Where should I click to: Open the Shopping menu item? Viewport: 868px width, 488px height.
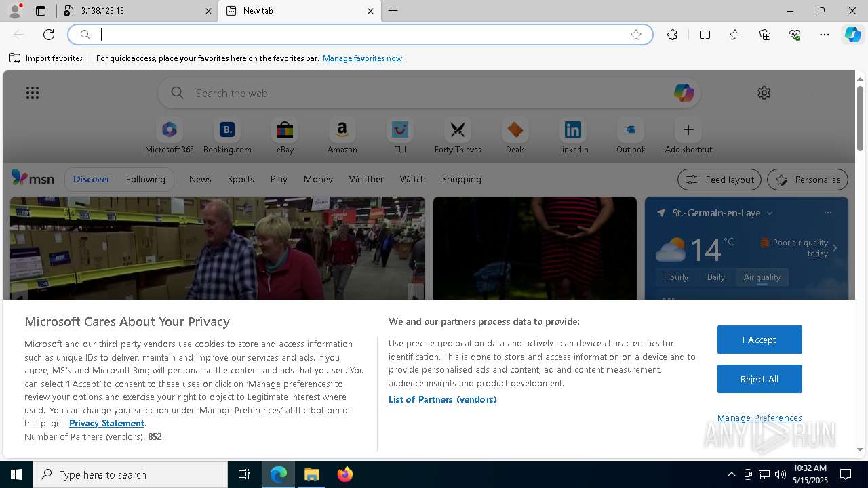[461, 179]
